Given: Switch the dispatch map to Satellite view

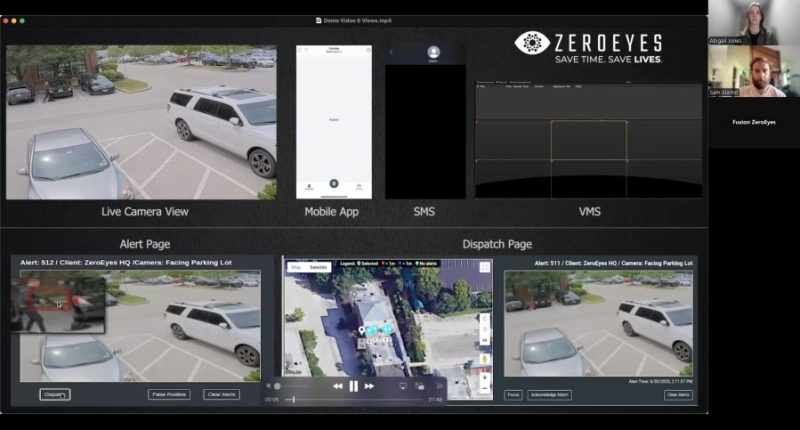Looking at the screenshot, I should pos(318,267).
